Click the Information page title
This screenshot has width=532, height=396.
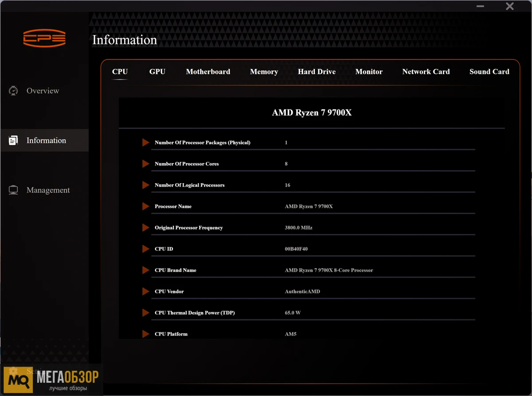click(125, 40)
